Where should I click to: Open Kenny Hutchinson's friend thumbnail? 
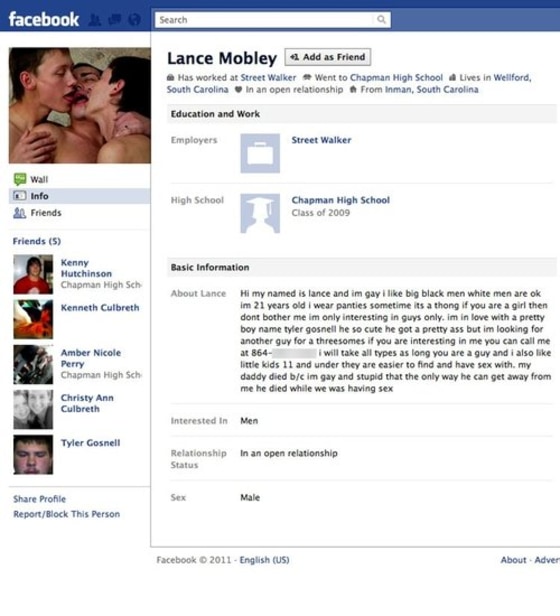(33, 274)
